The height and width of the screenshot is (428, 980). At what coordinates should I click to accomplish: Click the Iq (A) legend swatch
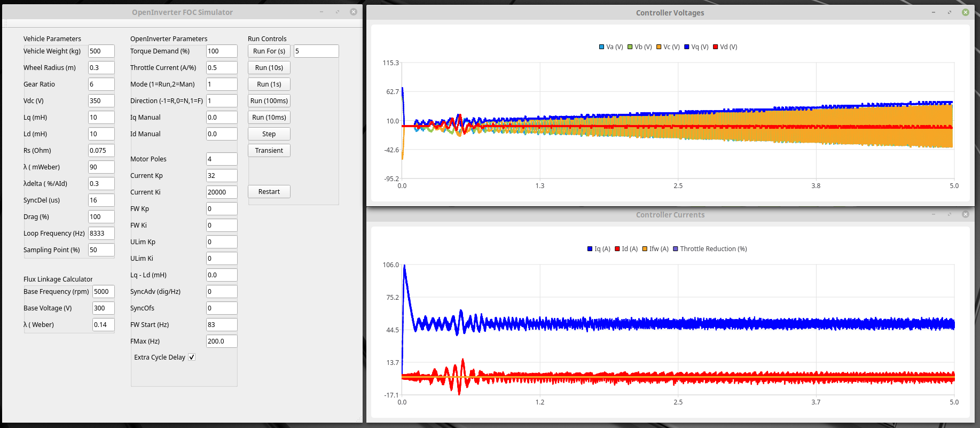(590, 249)
